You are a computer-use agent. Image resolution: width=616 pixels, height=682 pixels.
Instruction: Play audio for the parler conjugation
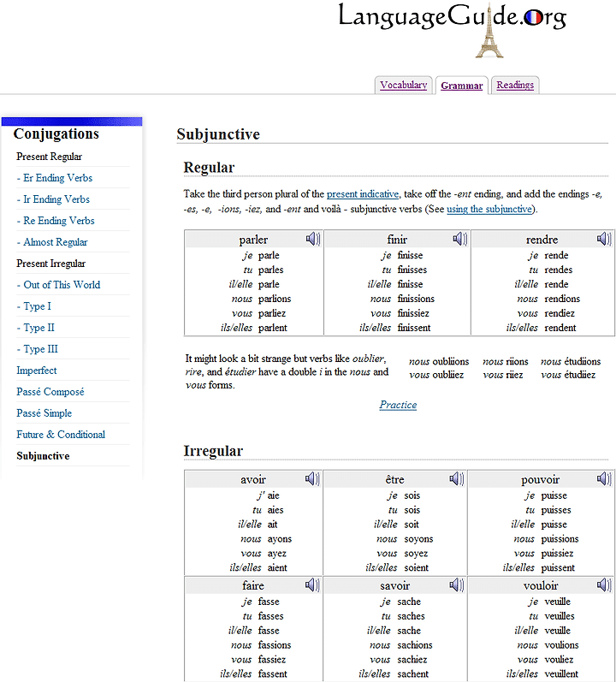[x=313, y=239]
